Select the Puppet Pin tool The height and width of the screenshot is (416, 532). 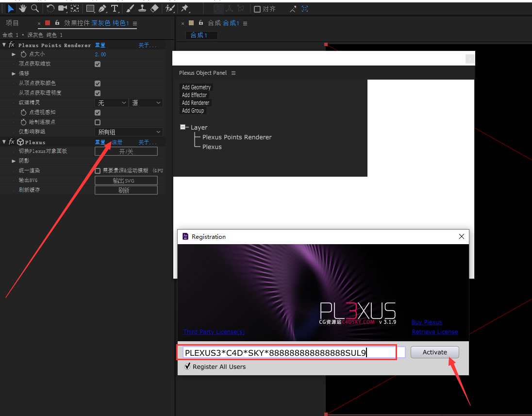[x=184, y=8]
